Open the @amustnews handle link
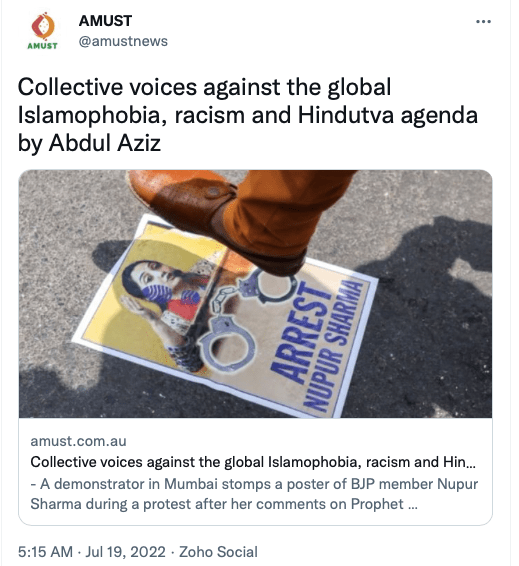Viewport: 519px width, 566px height. tap(123, 42)
